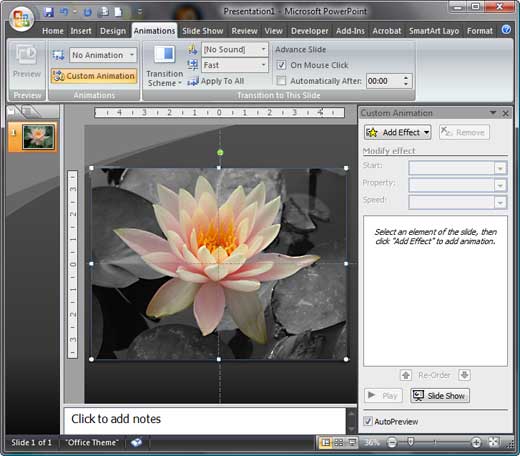Fit slide to current window
Image resolution: width=520 pixels, height=456 pixels.
[493, 443]
